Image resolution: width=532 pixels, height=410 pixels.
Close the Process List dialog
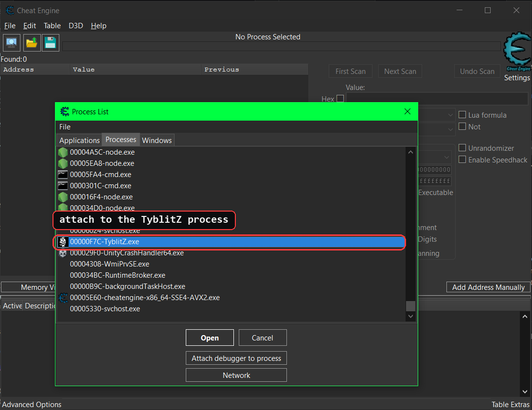(x=408, y=112)
